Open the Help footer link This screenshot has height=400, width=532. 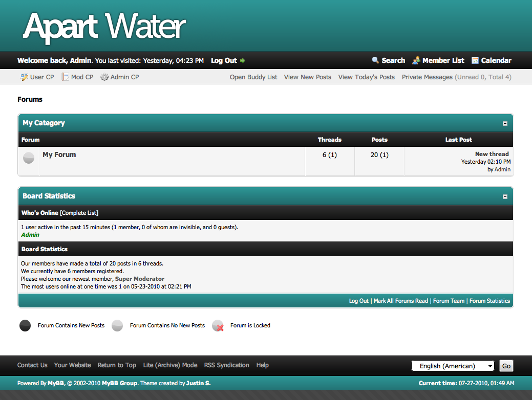[262, 365]
